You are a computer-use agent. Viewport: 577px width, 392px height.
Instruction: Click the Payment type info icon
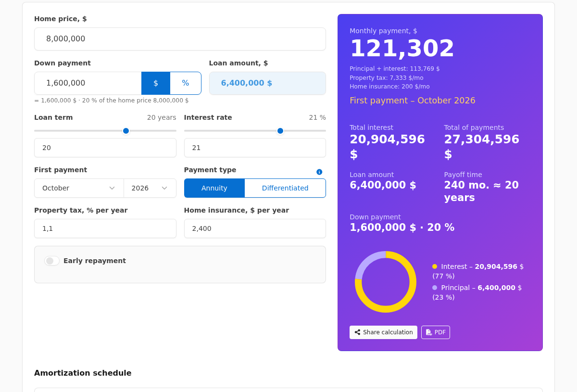[x=319, y=172]
